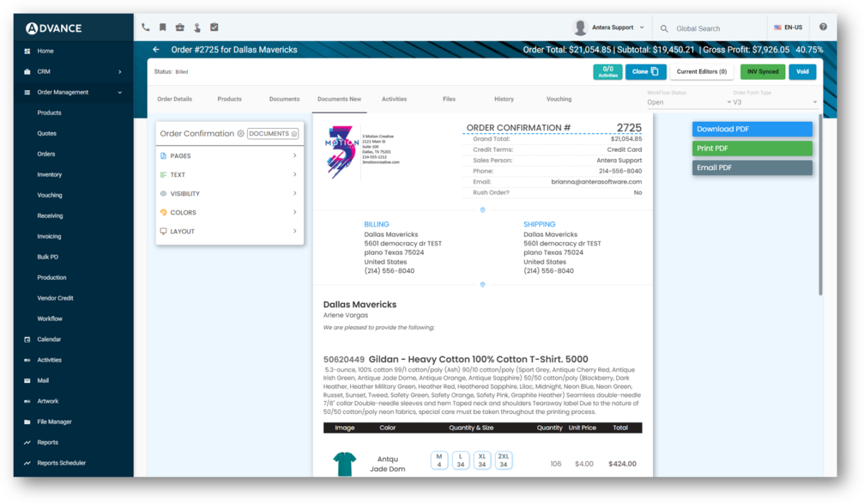This screenshot has height=504, width=864.
Task: Click the clipboard checklist icon in the toolbar
Action: pos(214,26)
